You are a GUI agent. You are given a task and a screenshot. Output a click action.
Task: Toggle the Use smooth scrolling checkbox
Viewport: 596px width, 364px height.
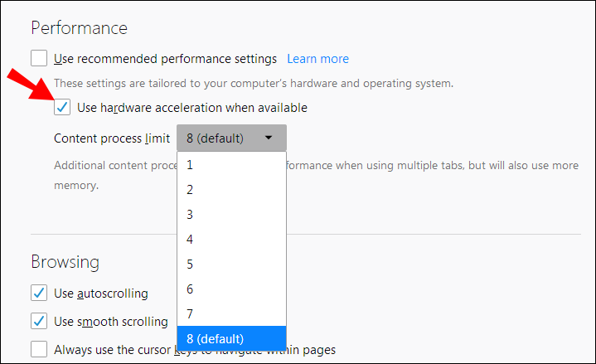click(x=39, y=321)
